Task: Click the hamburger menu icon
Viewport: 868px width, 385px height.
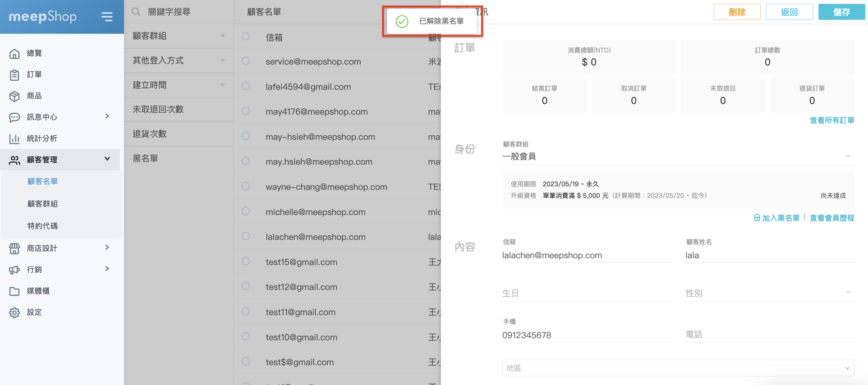Action: [x=107, y=17]
